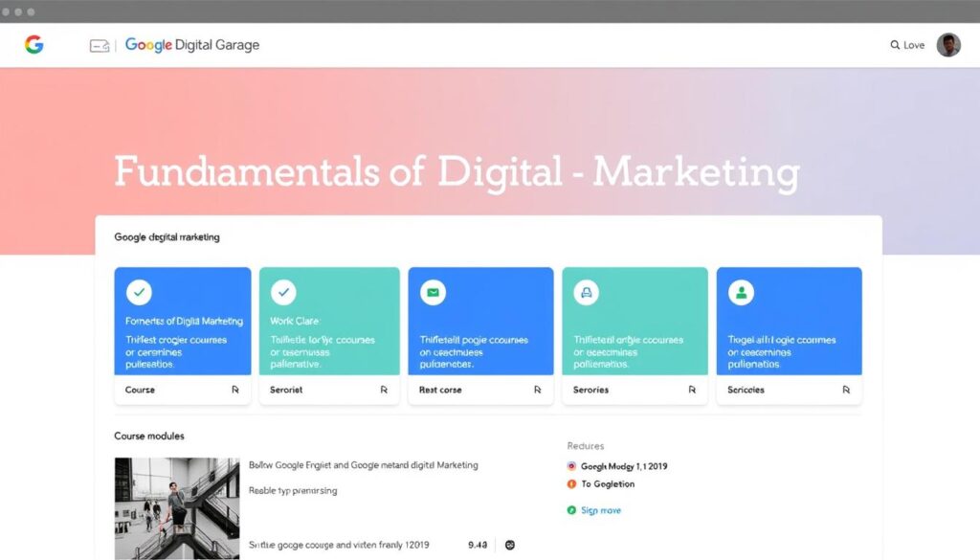Click the Course label on first card

point(140,390)
